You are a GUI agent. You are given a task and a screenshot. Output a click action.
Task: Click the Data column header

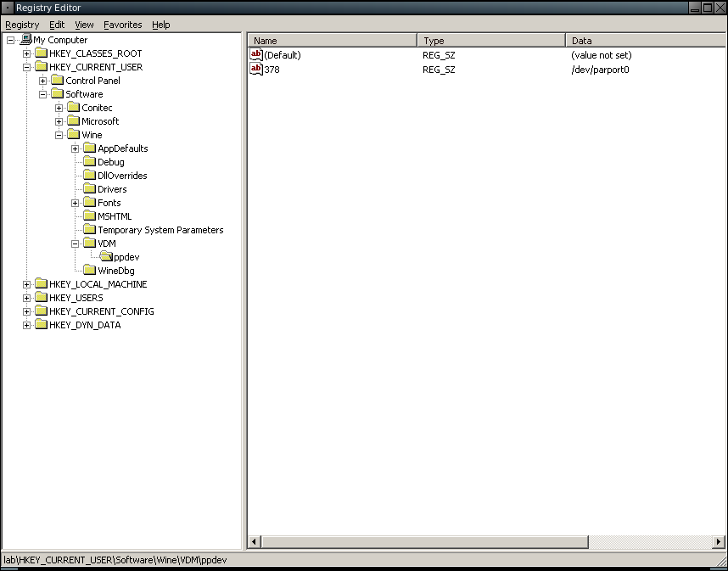click(645, 41)
